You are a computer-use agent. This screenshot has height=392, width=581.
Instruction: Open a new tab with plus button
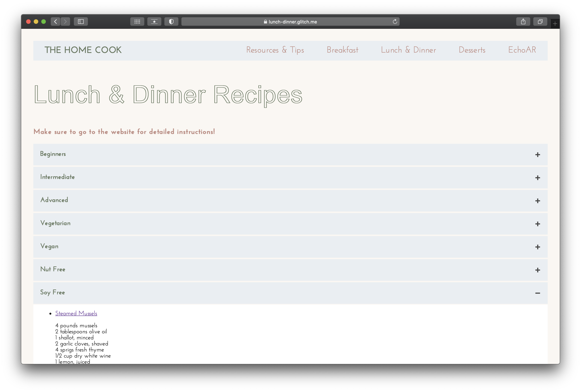point(555,24)
